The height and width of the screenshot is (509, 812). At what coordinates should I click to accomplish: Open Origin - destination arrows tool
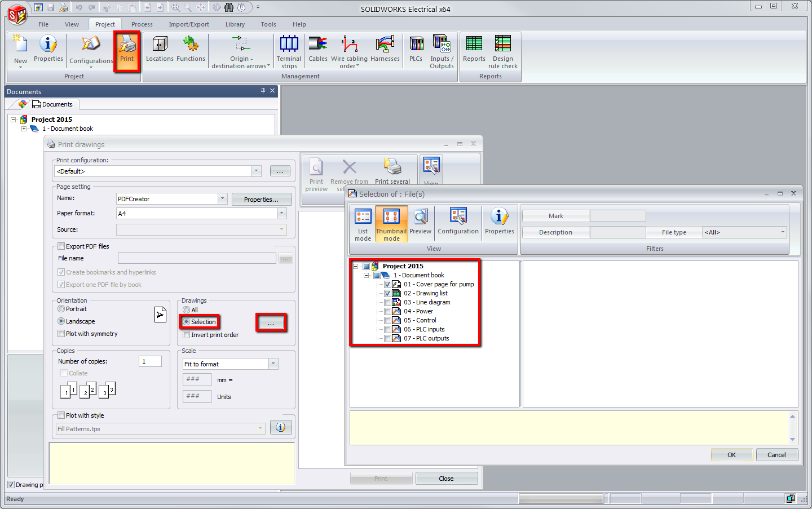point(241,52)
